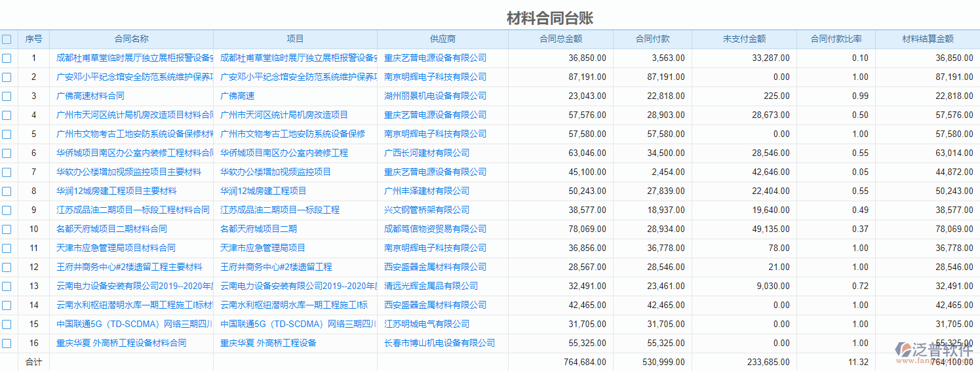
Task: Select the 合计 label in the footer row
Action: click(33, 362)
